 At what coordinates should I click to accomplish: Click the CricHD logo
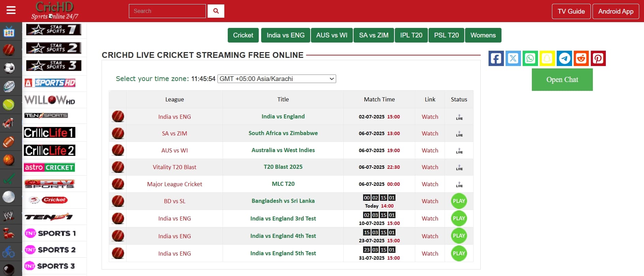pos(55,11)
